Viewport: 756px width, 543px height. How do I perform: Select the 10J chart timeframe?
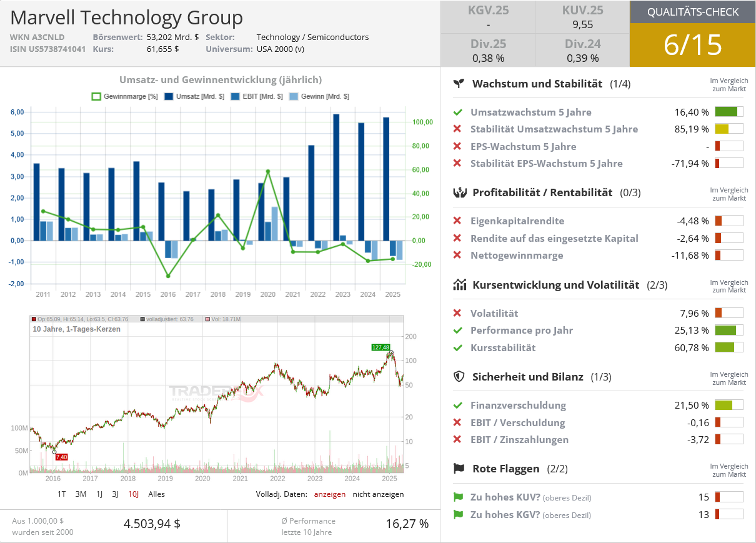[x=133, y=494]
